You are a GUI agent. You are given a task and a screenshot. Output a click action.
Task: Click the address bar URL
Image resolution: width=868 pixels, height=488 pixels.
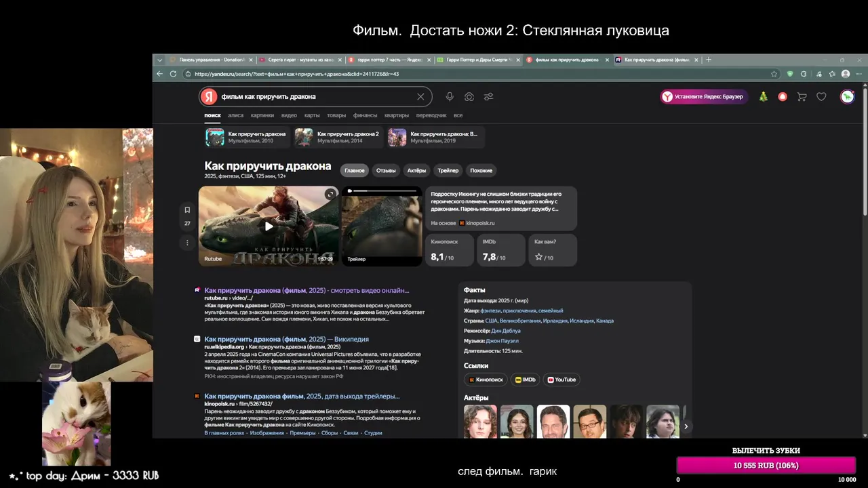[x=296, y=74]
